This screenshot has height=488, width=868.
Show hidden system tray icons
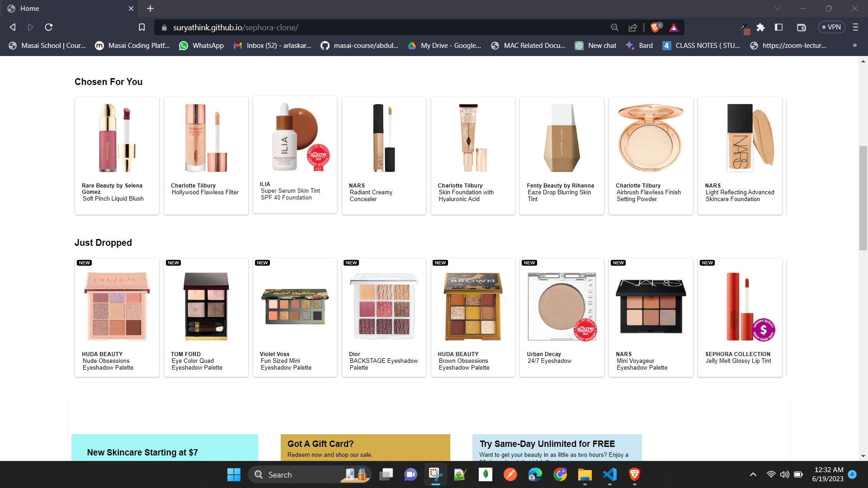coord(753,474)
